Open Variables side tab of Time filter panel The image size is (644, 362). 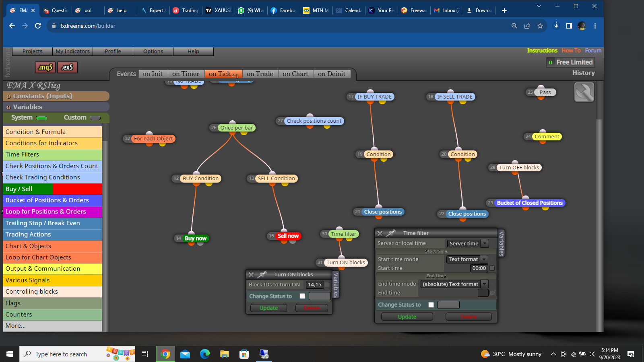pos(502,243)
